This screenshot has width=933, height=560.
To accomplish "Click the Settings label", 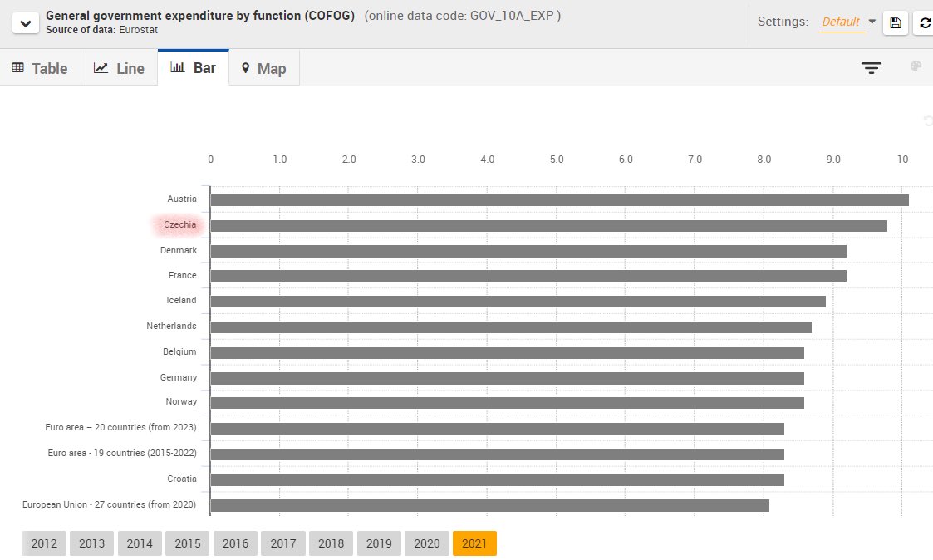I will [783, 22].
